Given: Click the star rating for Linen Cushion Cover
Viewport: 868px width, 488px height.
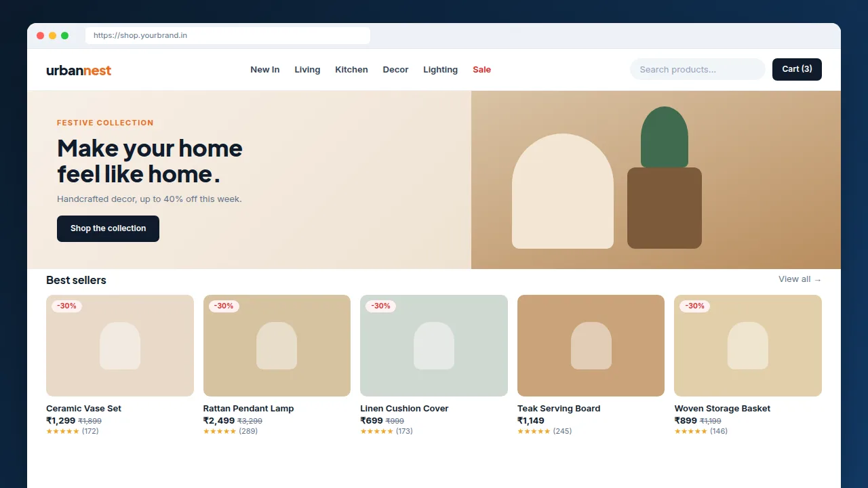Looking at the screenshot, I should click(x=376, y=432).
